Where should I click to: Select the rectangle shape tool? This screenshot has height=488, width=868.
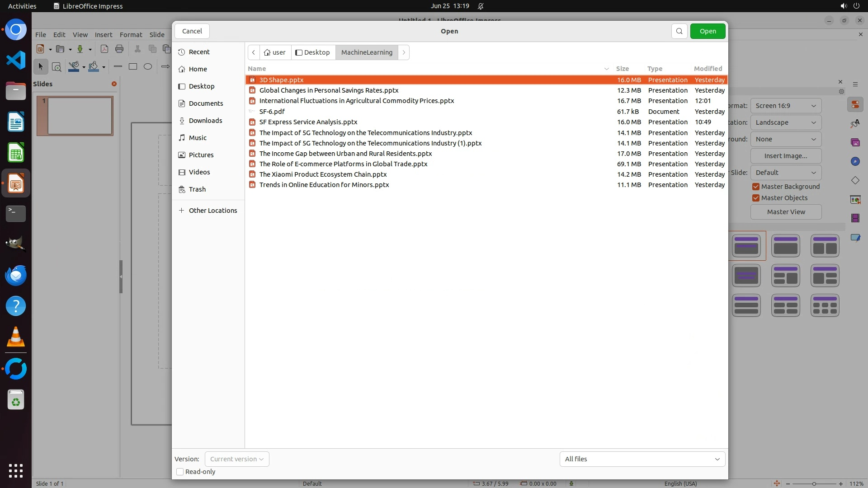(133, 66)
